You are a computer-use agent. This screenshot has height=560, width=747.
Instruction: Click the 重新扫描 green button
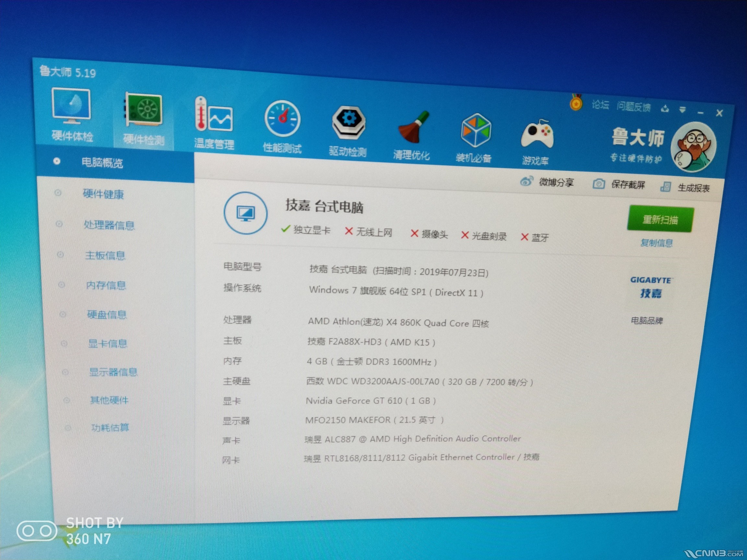(x=660, y=219)
